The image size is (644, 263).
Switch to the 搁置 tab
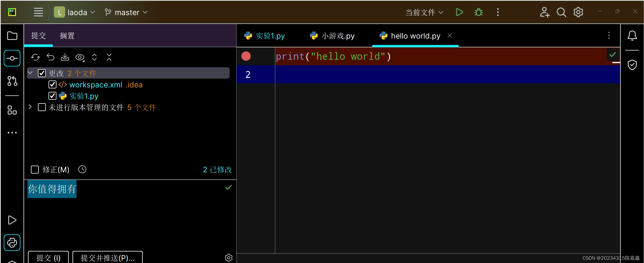(x=67, y=36)
